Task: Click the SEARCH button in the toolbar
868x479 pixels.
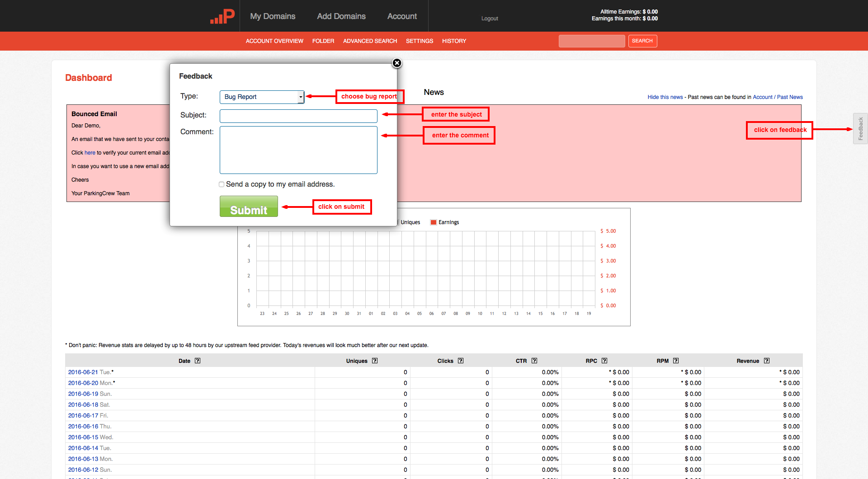Action: (x=642, y=41)
